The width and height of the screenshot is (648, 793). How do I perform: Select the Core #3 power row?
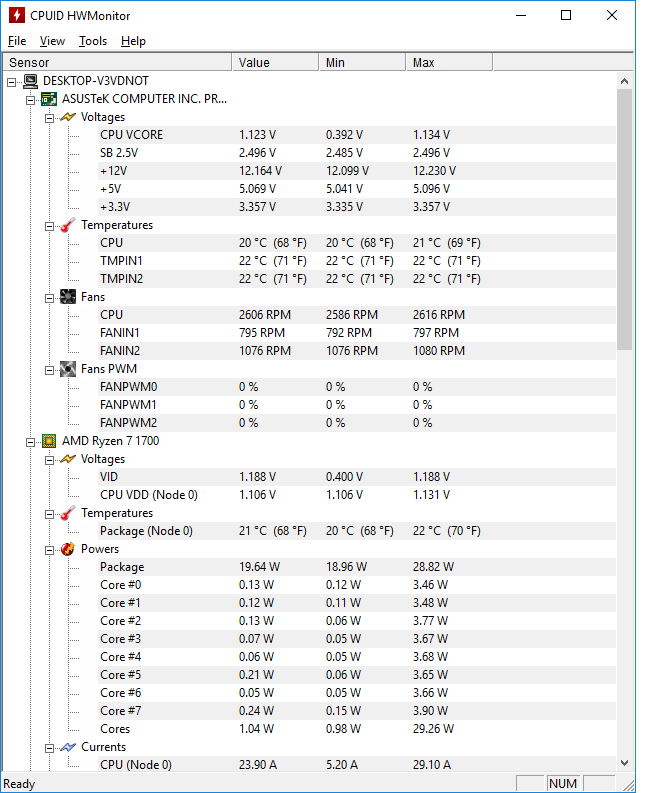pyautogui.click(x=357, y=639)
